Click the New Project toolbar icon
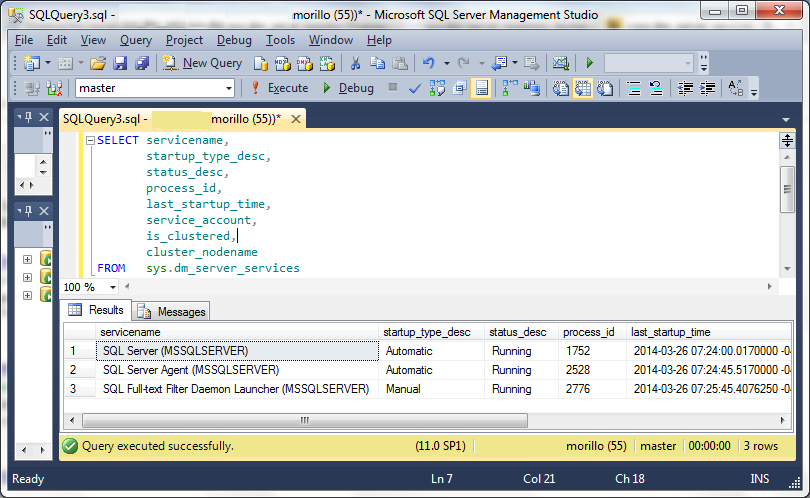The width and height of the screenshot is (810, 498). point(32,63)
